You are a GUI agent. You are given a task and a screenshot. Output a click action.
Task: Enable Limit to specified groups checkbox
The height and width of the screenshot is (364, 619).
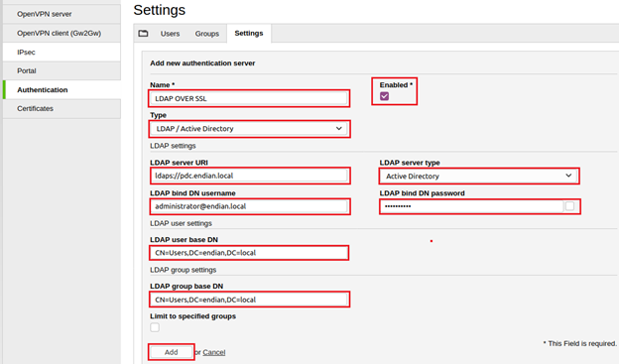click(155, 327)
